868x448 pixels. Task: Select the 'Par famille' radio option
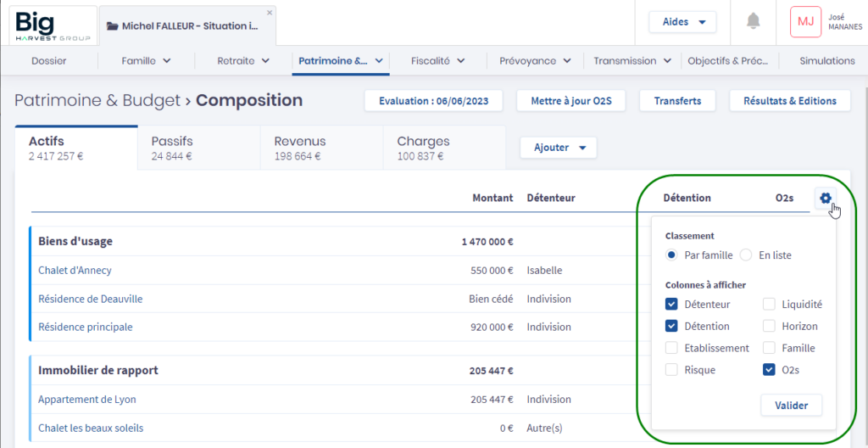(x=671, y=255)
